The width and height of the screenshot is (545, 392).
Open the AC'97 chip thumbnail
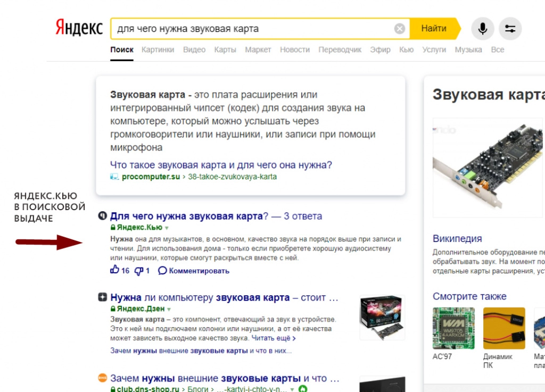click(453, 328)
